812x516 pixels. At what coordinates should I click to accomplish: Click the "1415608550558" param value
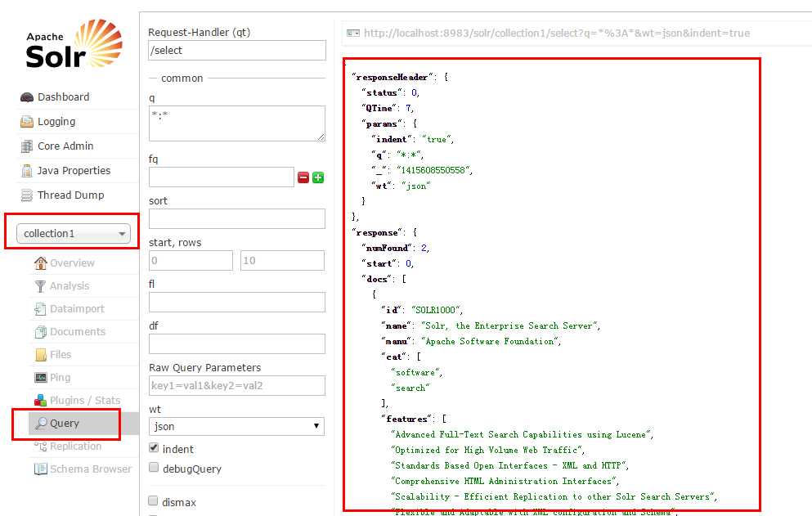point(433,170)
